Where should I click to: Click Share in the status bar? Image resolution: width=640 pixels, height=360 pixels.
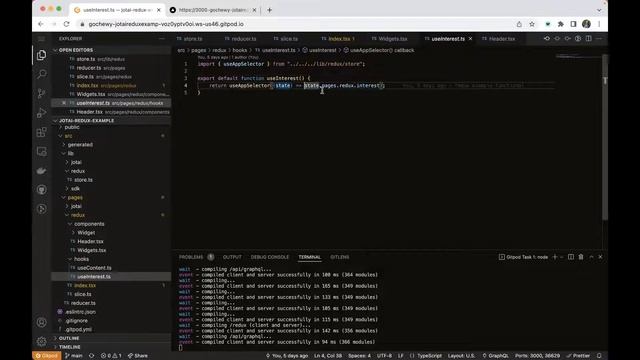[x=138, y=356]
